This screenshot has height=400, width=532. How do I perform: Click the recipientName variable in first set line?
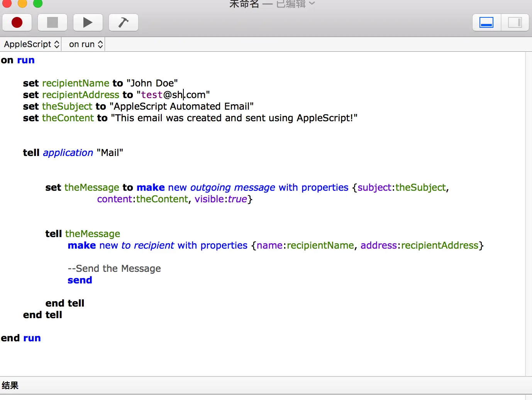(76, 83)
